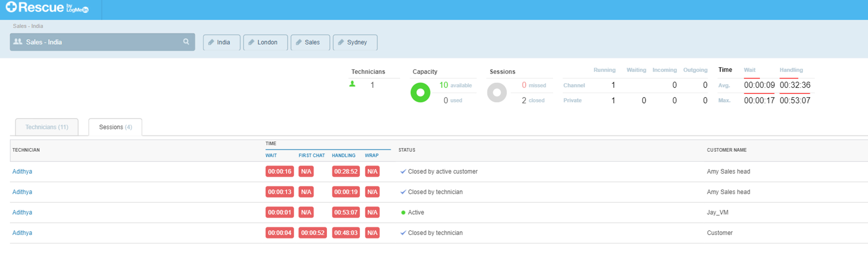This screenshot has height=277, width=868.
Task: Click the Private row label
Action: (x=572, y=100)
